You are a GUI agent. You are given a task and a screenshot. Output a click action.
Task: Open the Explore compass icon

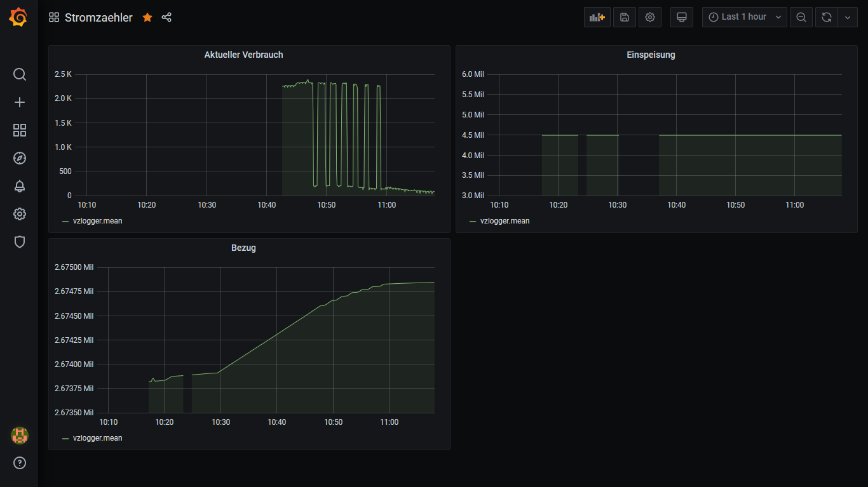pyautogui.click(x=20, y=158)
